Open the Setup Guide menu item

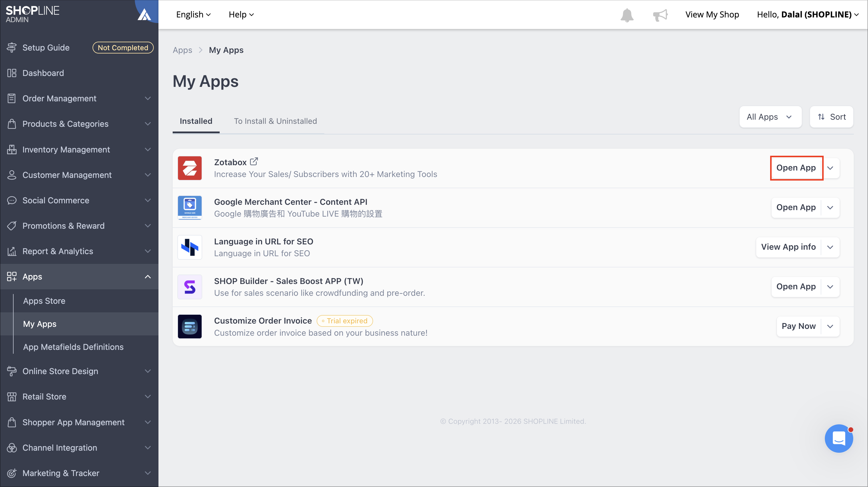click(x=46, y=48)
